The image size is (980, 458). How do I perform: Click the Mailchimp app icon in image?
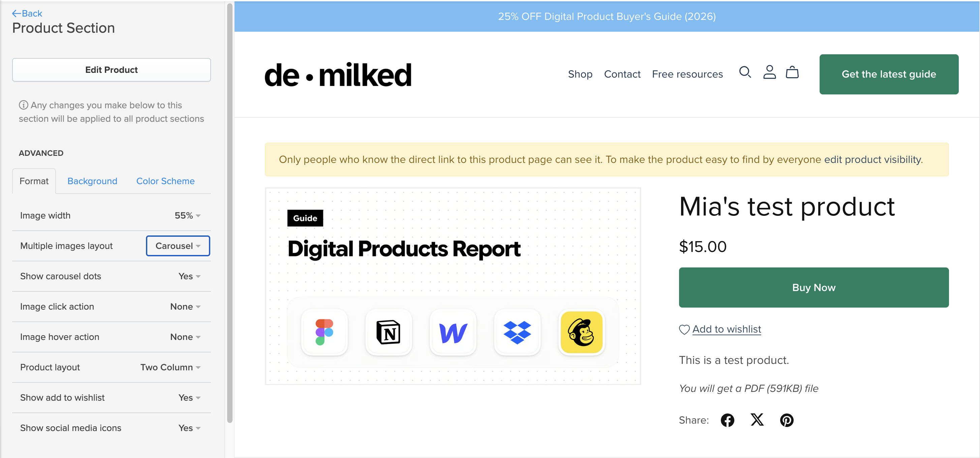582,332
